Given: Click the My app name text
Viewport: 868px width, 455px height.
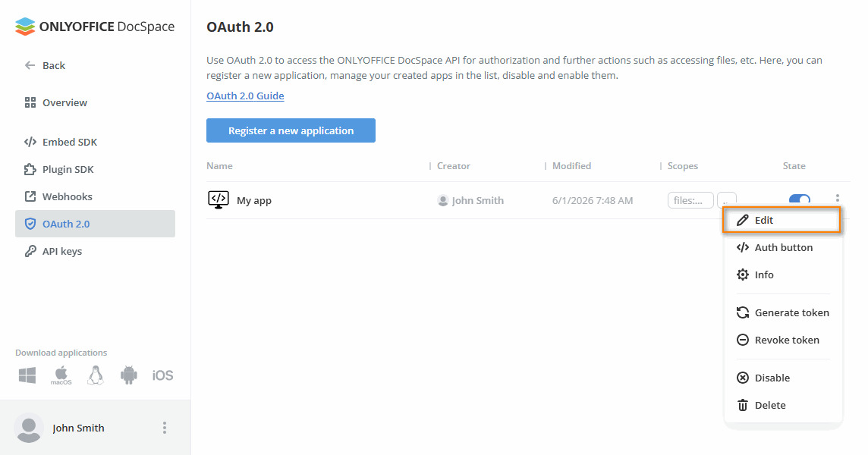Looking at the screenshot, I should (x=254, y=200).
